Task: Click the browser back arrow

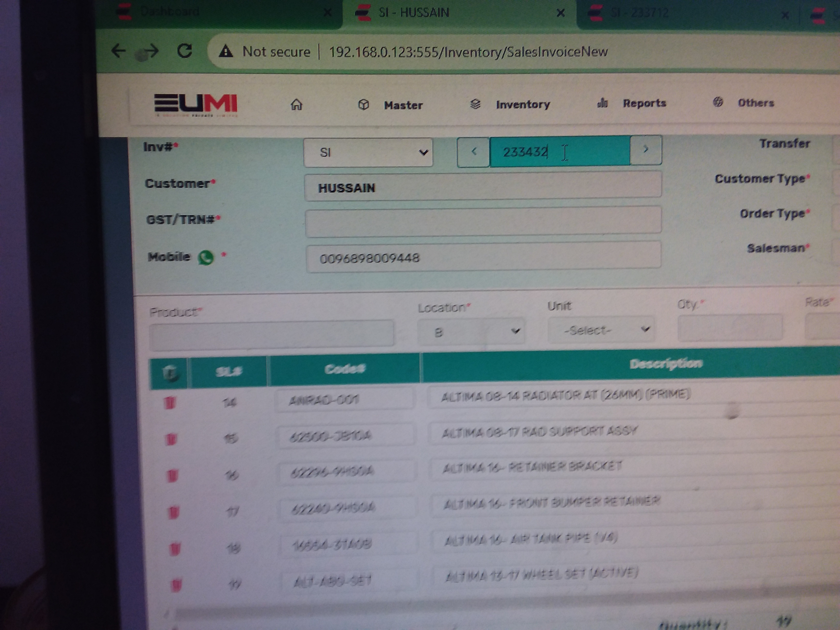Action: [x=118, y=50]
